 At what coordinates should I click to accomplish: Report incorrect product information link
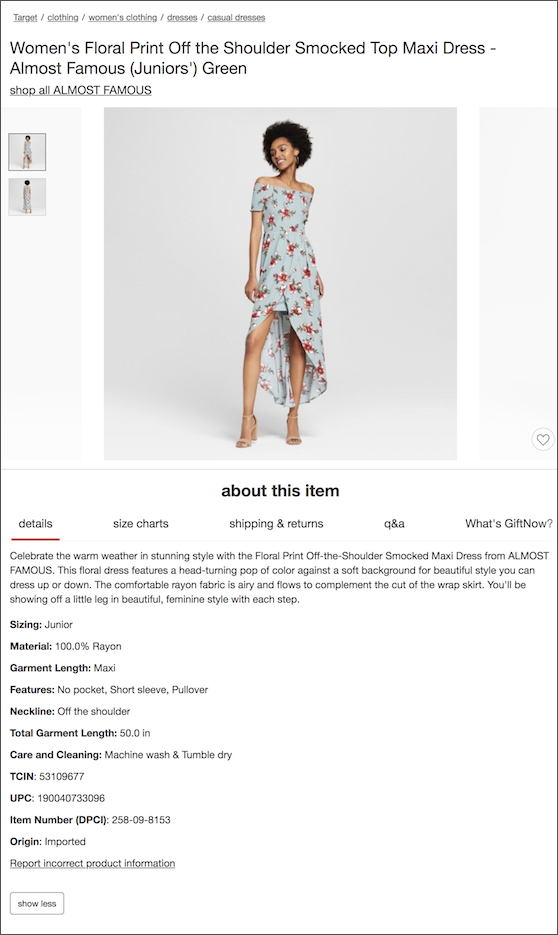point(92,863)
